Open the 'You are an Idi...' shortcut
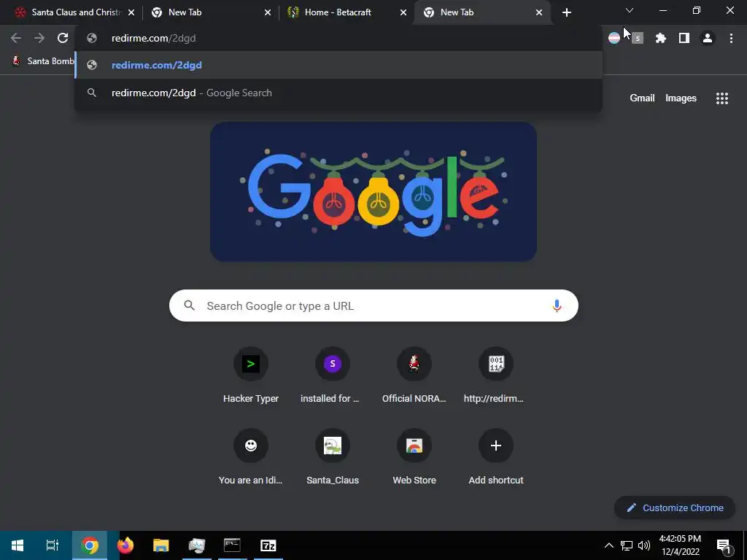Viewport: 747px width, 560px height. point(251,458)
